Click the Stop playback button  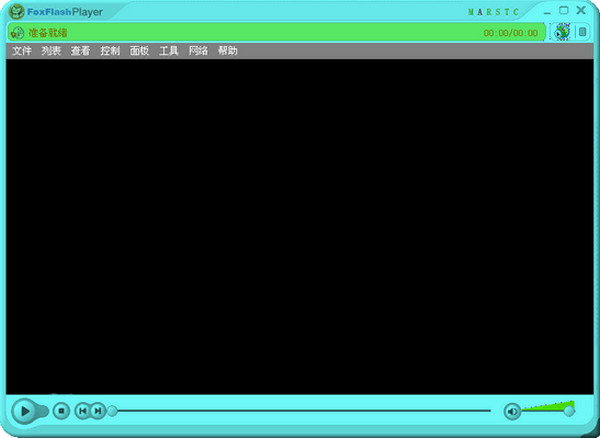pos(61,410)
